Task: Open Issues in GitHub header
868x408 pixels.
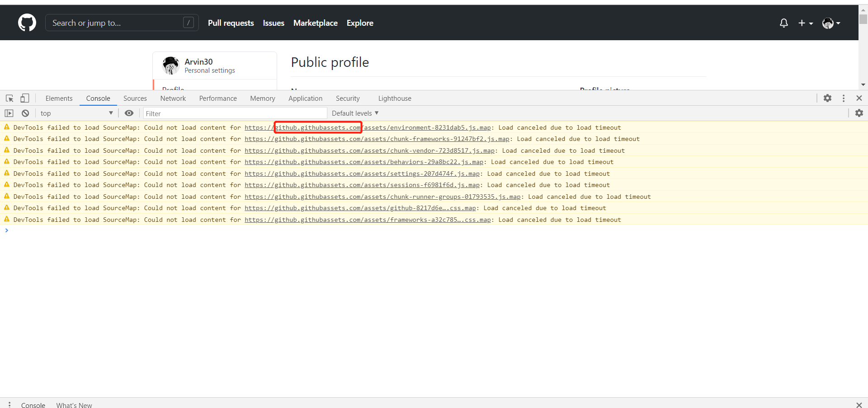Action: click(x=274, y=23)
